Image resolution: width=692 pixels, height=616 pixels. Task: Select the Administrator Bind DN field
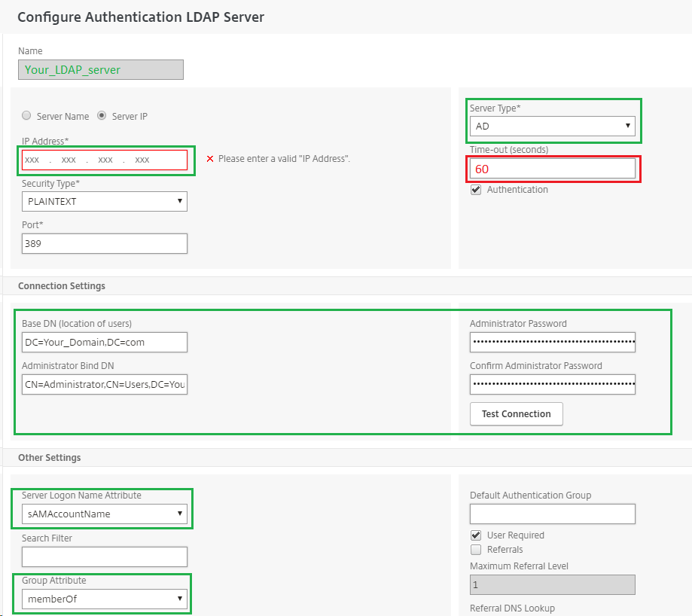coord(104,384)
